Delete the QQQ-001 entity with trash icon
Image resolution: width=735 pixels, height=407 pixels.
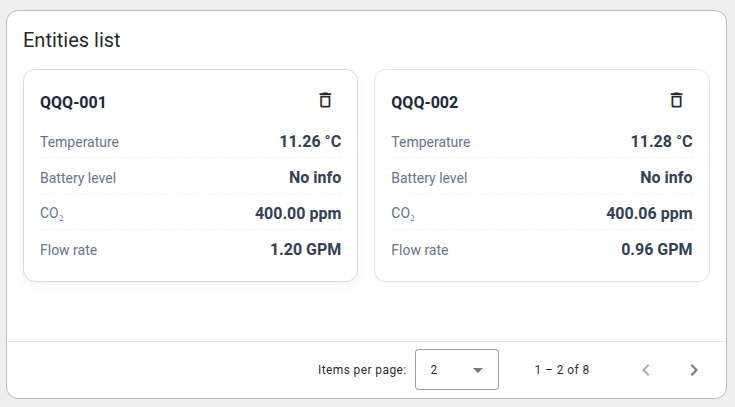tap(325, 100)
